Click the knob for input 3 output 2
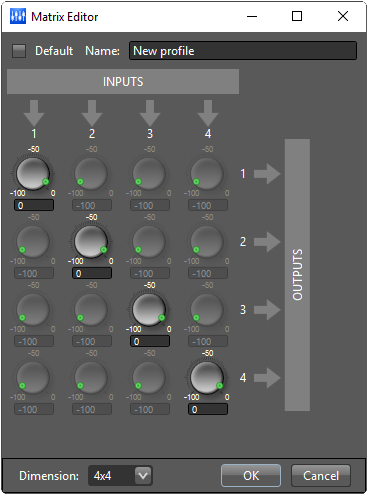Screen dimensions: 368x495 click(149, 242)
